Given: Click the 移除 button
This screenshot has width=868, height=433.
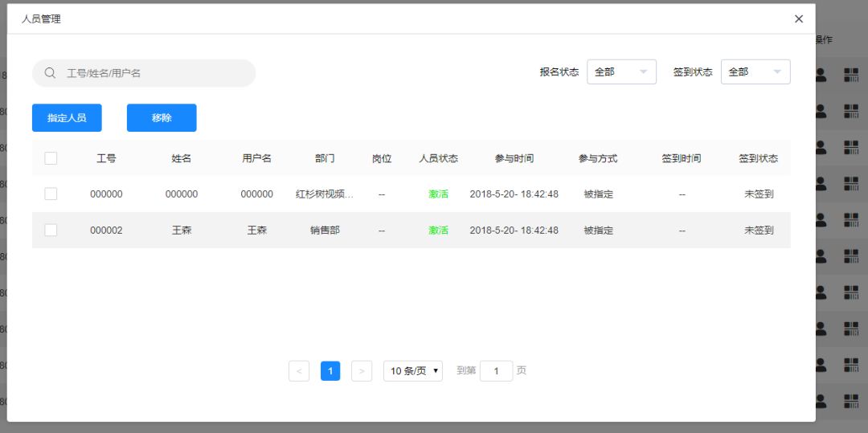Looking at the screenshot, I should coord(162,118).
